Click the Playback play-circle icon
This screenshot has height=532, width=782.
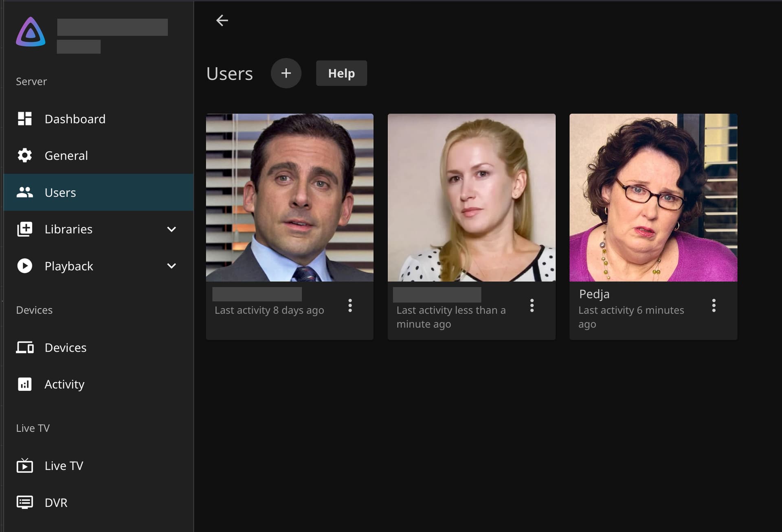pos(24,266)
